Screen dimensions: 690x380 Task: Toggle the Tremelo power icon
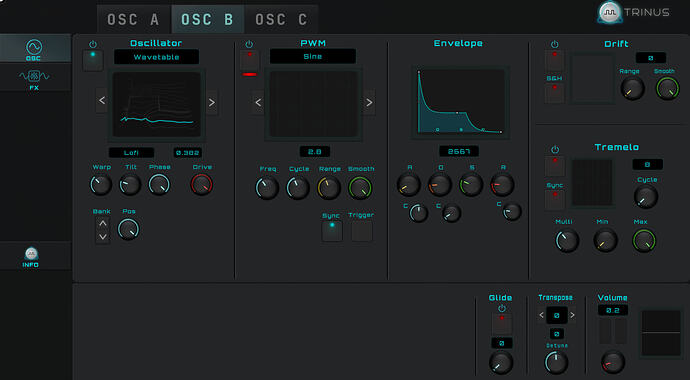tap(555, 150)
